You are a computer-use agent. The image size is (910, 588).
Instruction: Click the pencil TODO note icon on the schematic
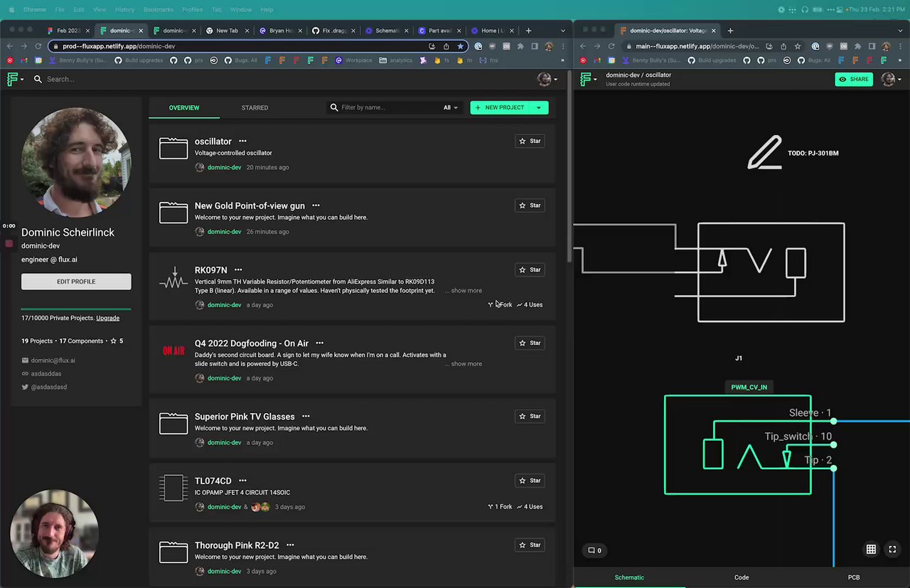pos(764,152)
